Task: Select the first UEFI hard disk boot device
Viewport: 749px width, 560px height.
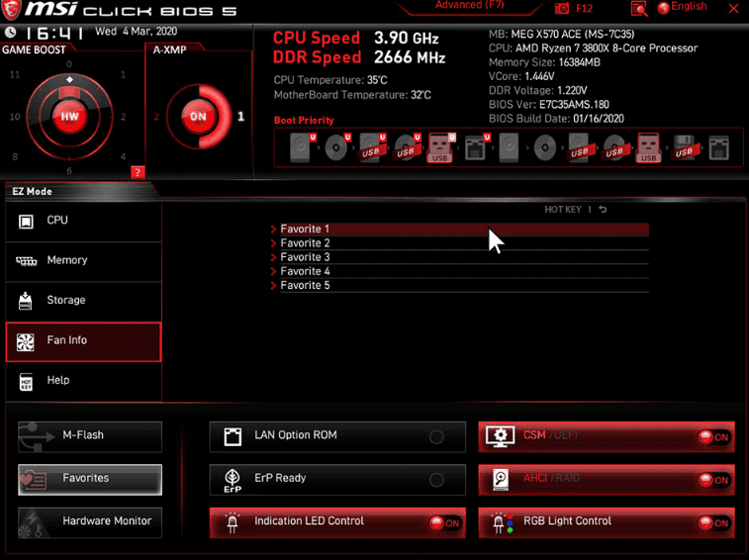Action: (302, 147)
